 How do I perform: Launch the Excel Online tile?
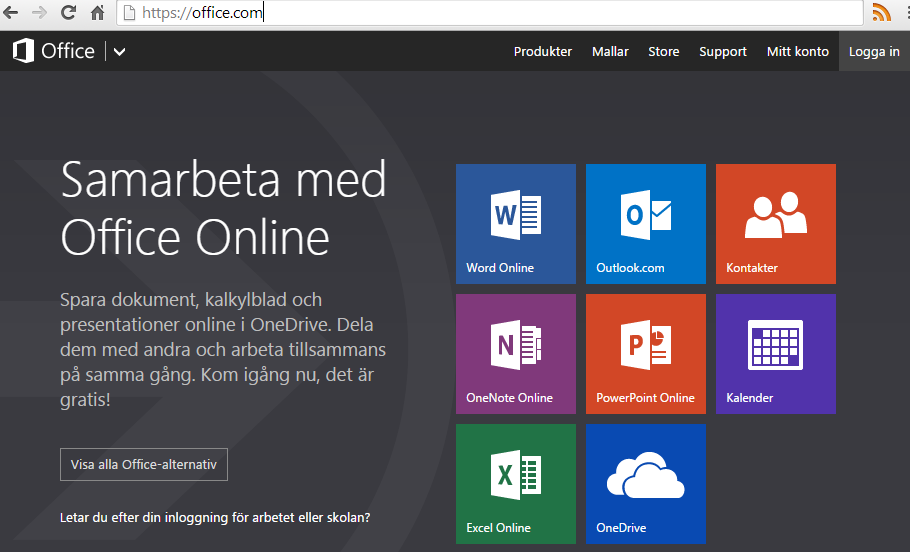tap(516, 484)
